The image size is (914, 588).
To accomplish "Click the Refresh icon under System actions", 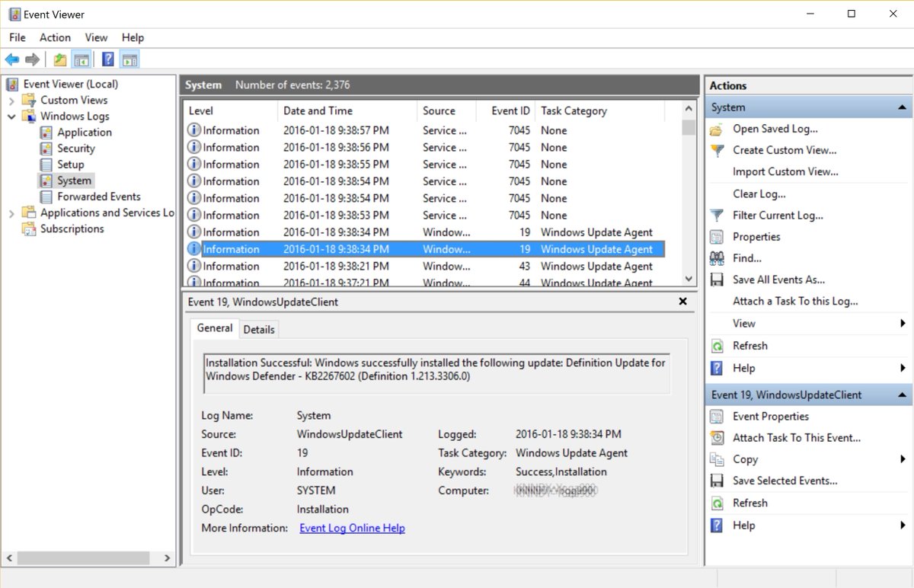I will point(717,346).
